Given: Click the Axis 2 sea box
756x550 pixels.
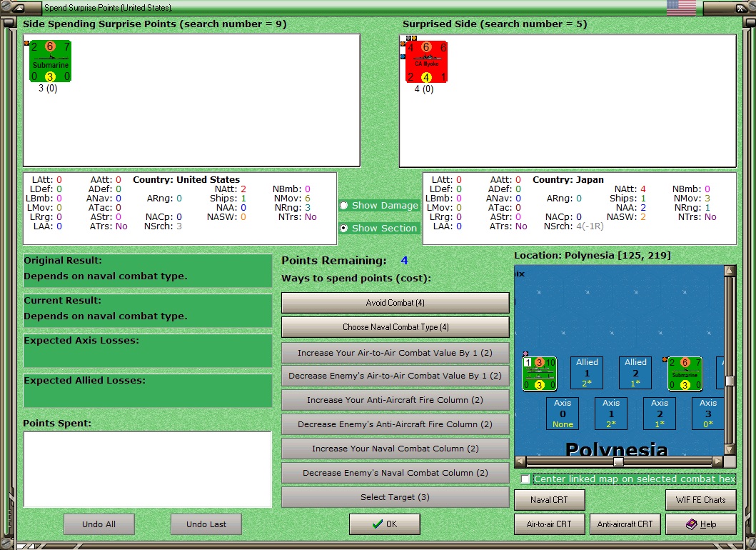Looking at the screenshot, I should click(660, 414).
